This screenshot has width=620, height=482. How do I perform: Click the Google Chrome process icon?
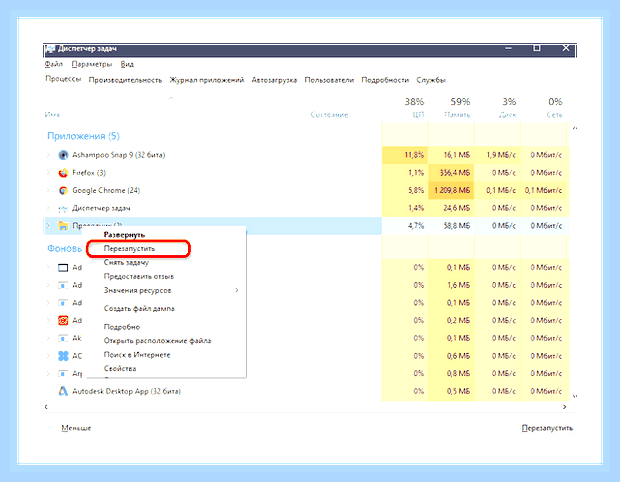pos(63,191)
